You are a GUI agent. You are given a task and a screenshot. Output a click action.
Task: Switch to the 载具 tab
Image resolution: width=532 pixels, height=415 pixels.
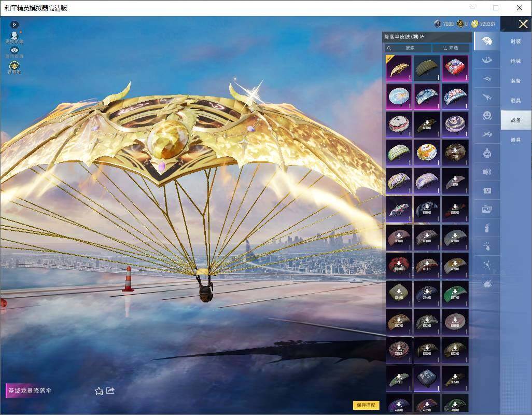pyautogui.click(x=516, y=101)
